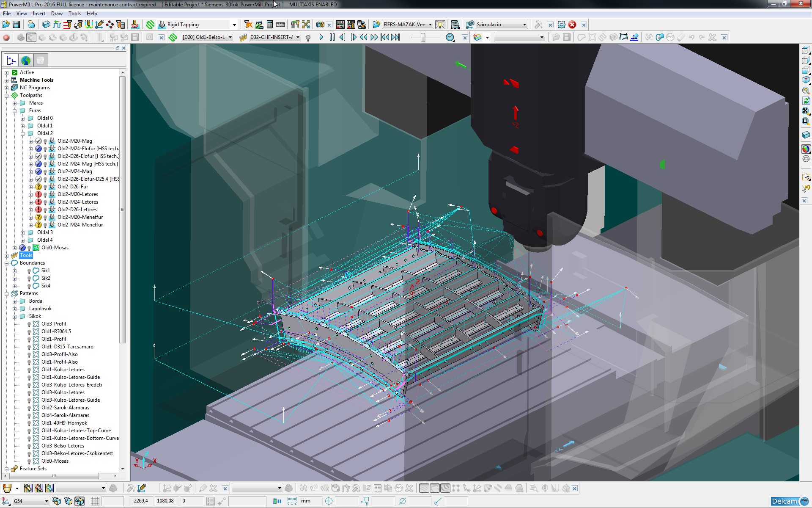Open the G54 workplane dropdown
This screenshot has height=508, width=812.
click(x=46, y=501)
